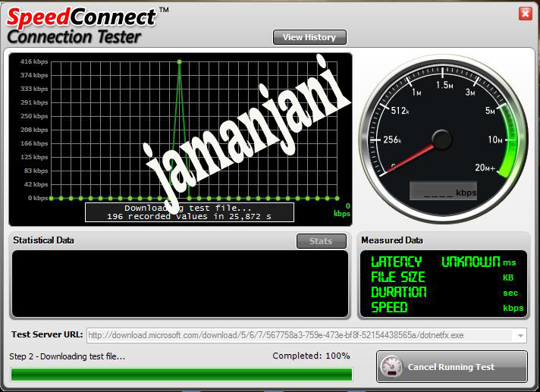Click the UNKNOWN latency value
This screenshot has height=392, width=540.
[x=470, y=262]
